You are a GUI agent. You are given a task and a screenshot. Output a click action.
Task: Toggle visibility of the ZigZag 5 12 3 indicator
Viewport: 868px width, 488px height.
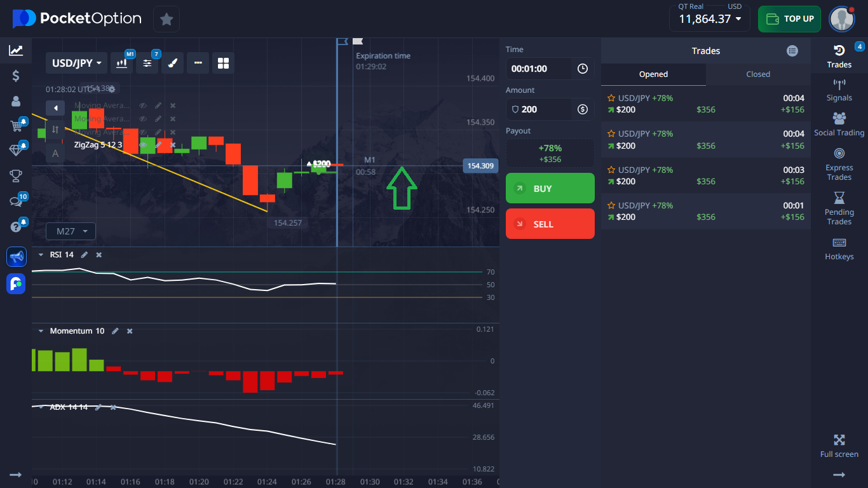tap(143, 145)
